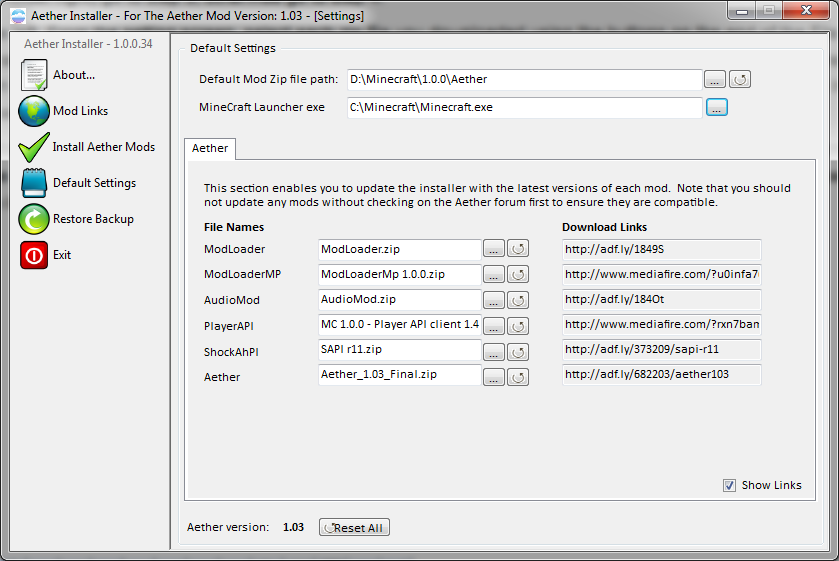Click the aether103 download link field

(662, 375)
